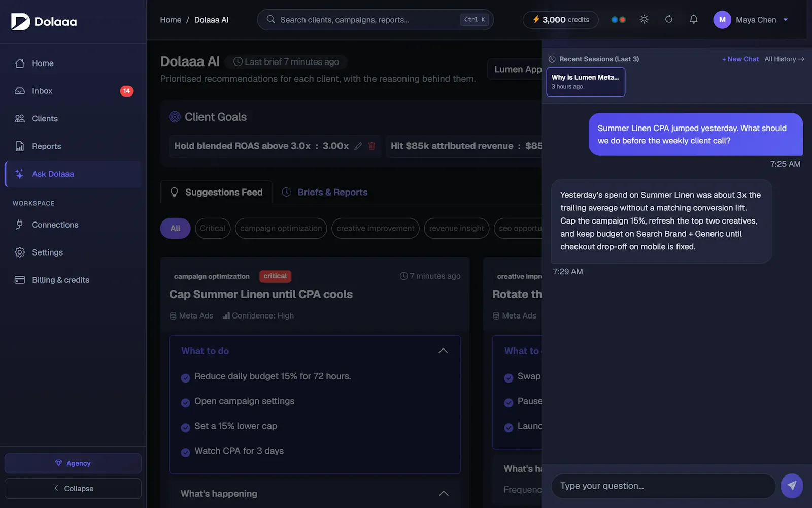The height and width of the screenshot is (508, 812).
Task: Edit the Hold blended ROAS goal pencil icon
Action: click(358, 146)
